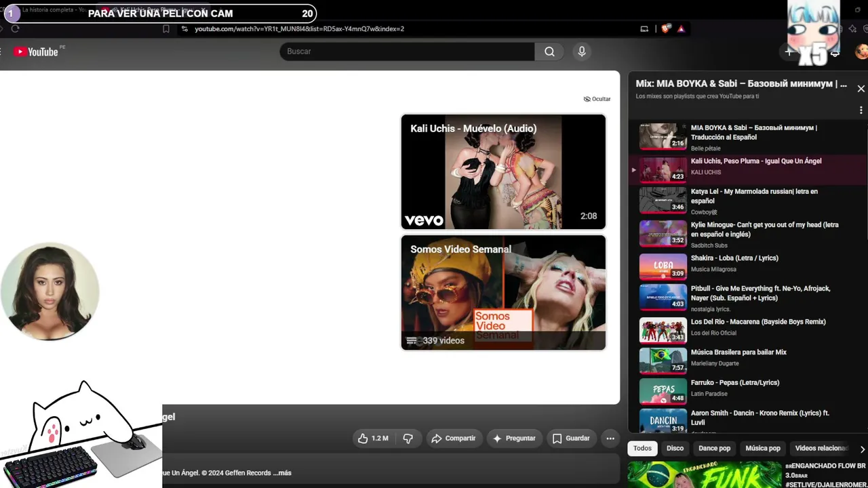Click the Farruko Pepas thumbnail image
The image size is (868, 488).
click(x=663, y=392)
